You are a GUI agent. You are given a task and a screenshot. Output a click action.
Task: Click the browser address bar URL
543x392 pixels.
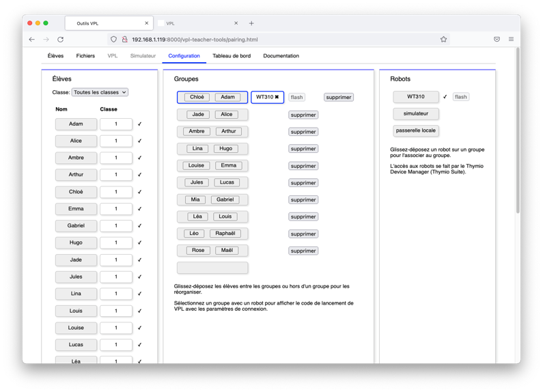tap(195, 40)
